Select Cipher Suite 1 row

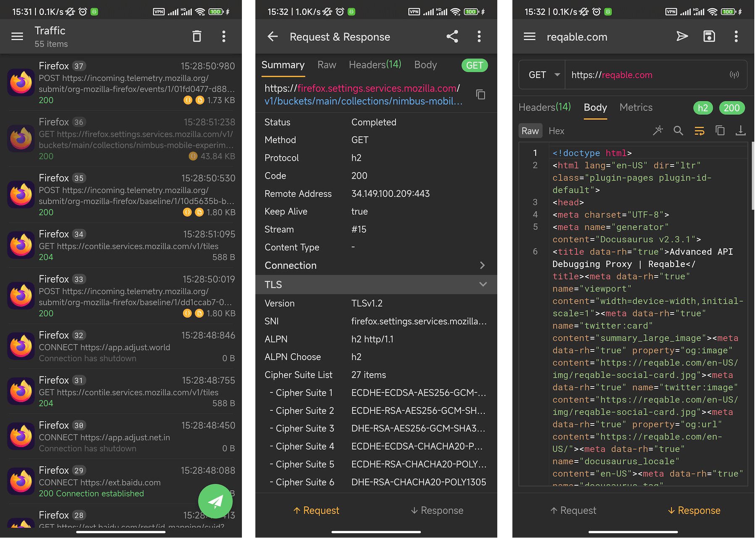pos(376,393)
